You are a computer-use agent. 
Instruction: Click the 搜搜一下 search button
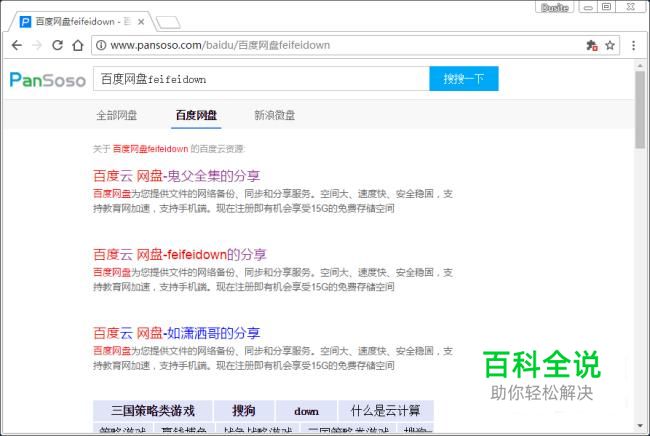464,79
